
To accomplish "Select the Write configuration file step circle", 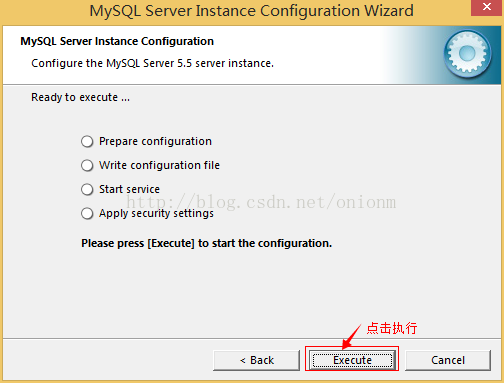I will pyautogui.click(x=87, y=165).
